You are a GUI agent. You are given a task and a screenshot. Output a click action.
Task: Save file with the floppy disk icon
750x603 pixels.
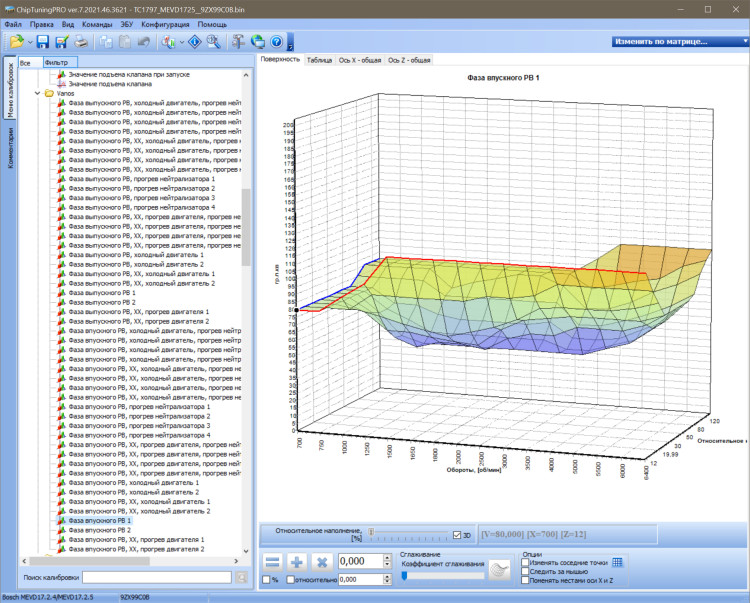pyautogui.click(x=43, y=42)
